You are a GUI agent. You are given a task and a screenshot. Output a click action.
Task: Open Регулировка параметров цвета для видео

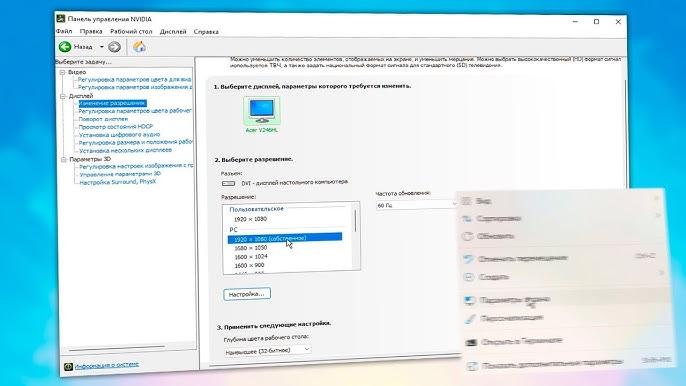click(x=134, y=79)
